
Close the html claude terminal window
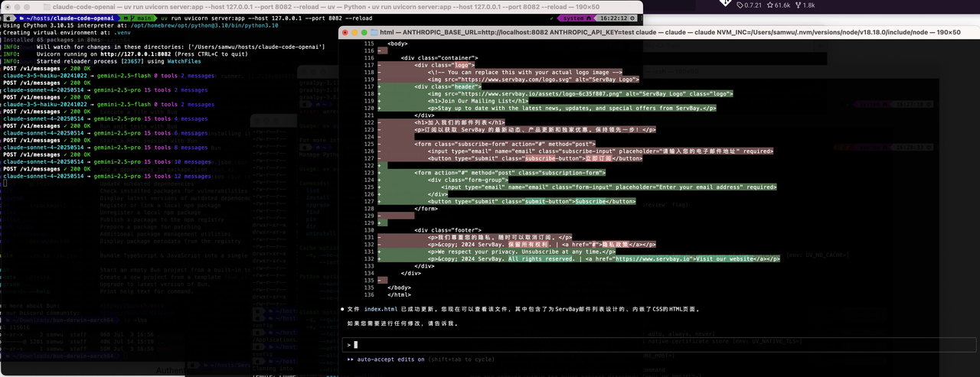click(346, 33)
